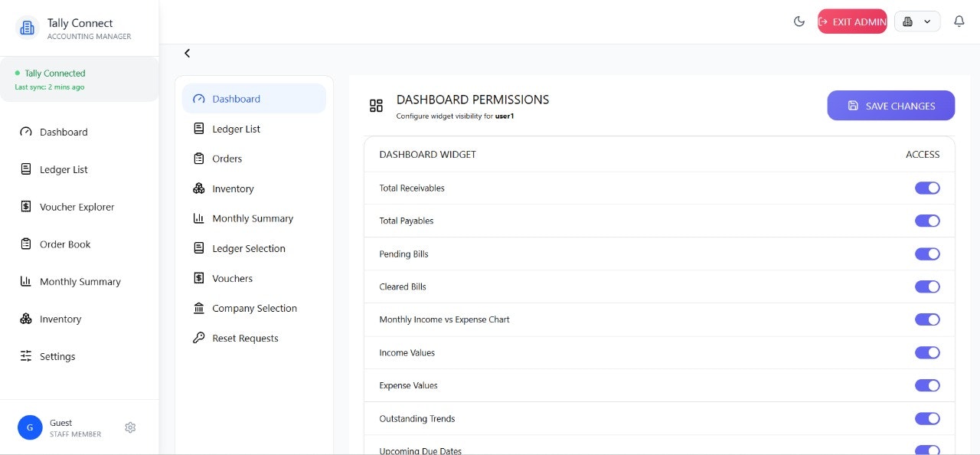Click the Monthly Summary bar chart icon in main sidebar
The width and height of the screenshot is (980, 455).
click(26, 282)
